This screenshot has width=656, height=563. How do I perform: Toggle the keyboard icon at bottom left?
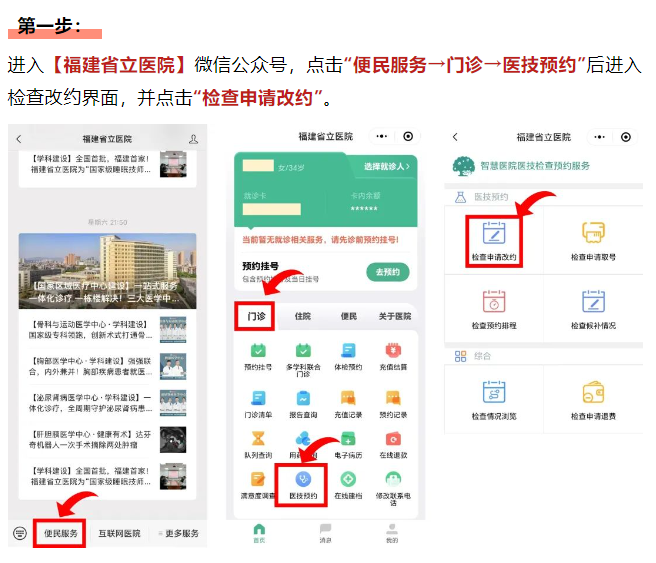coord(19,533)
